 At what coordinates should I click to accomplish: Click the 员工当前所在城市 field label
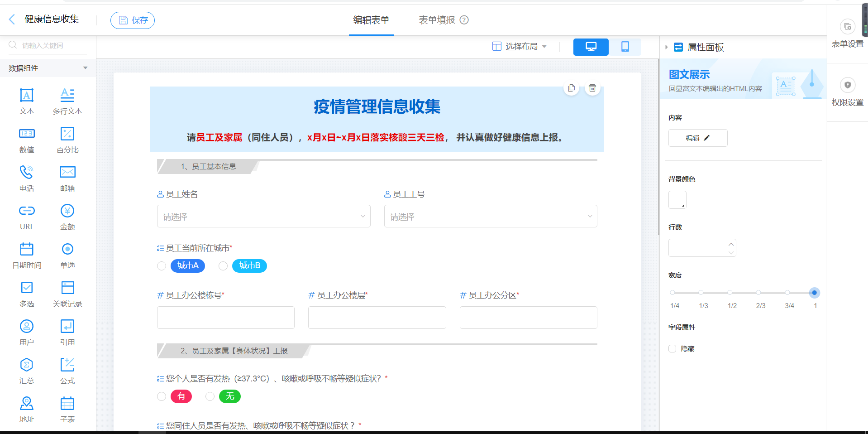click(x=198, y=248)
